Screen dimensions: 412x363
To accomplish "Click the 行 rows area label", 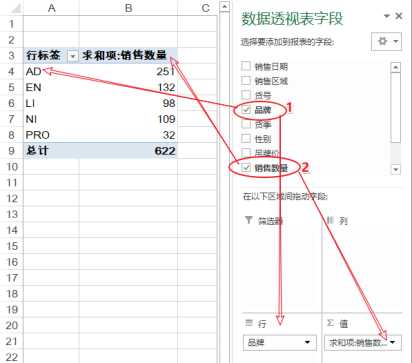I will click(x=262, y=323).
